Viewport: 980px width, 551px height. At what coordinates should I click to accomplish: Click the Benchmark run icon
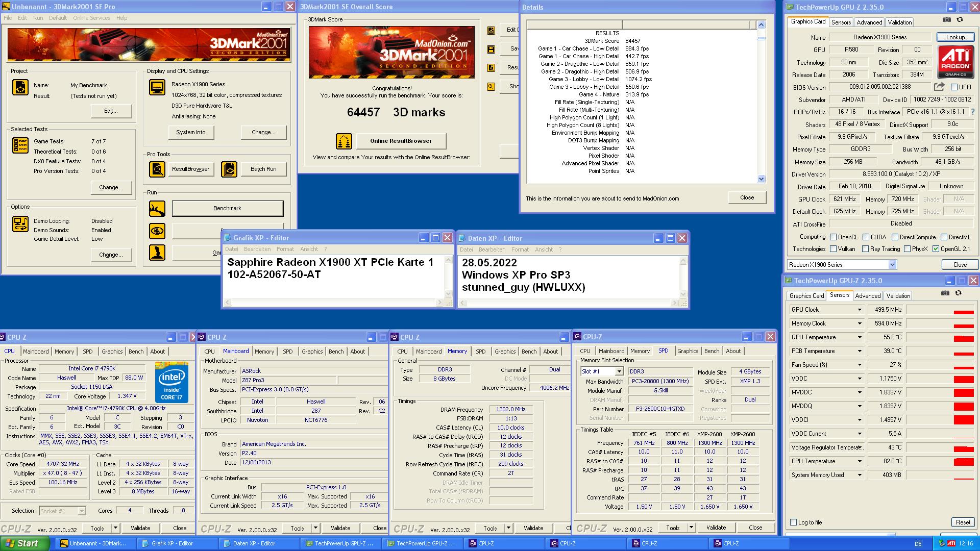[157, 209]
